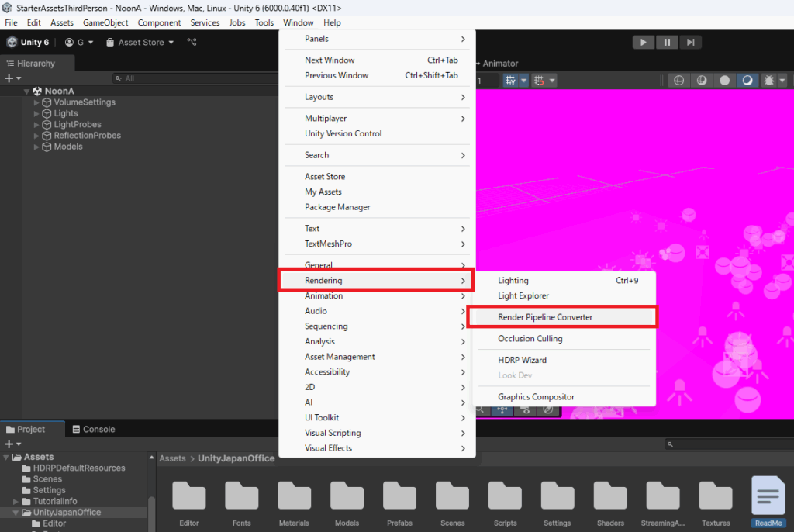Choose Light Explorer from submenu

click(x=564, y=296)
